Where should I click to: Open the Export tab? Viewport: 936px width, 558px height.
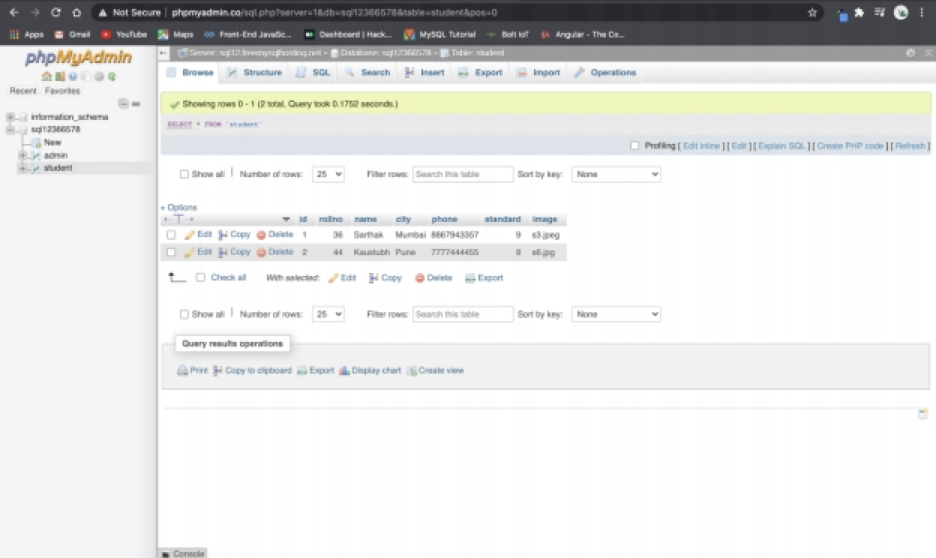click(x=481, y=73)
